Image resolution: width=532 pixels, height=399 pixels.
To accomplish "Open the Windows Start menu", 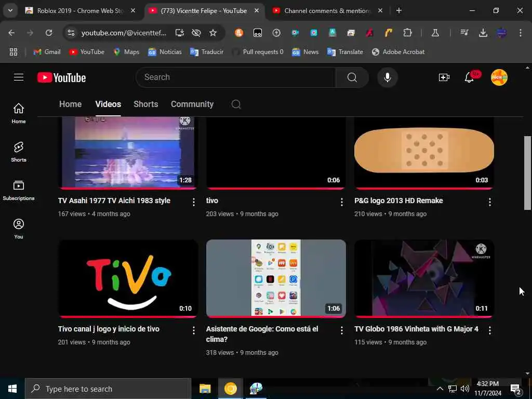I will click(12, 389).
